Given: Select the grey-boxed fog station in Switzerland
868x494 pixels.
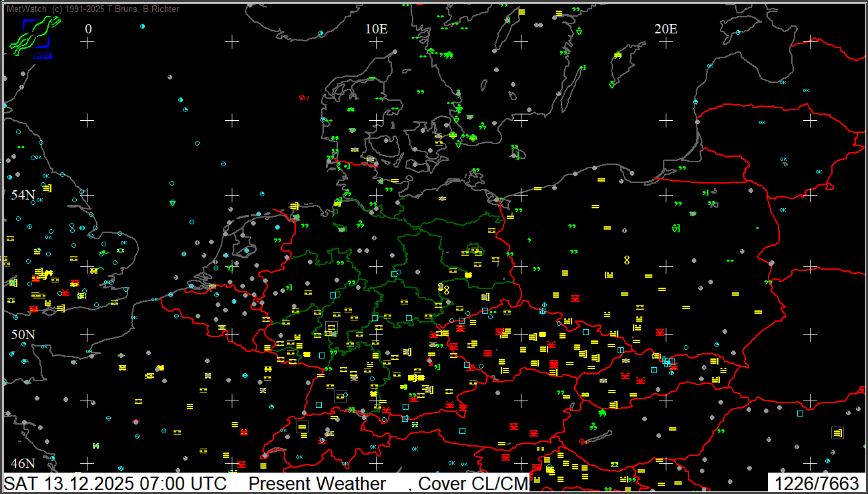Looking at the screenshot, I should click(302, 427).
